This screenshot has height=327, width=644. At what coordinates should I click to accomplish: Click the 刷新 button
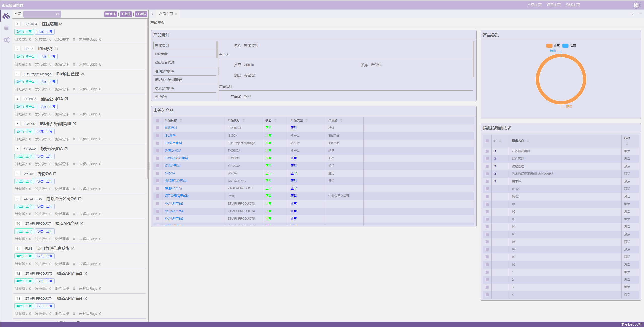pyautogui.click(x=141, y=14)
